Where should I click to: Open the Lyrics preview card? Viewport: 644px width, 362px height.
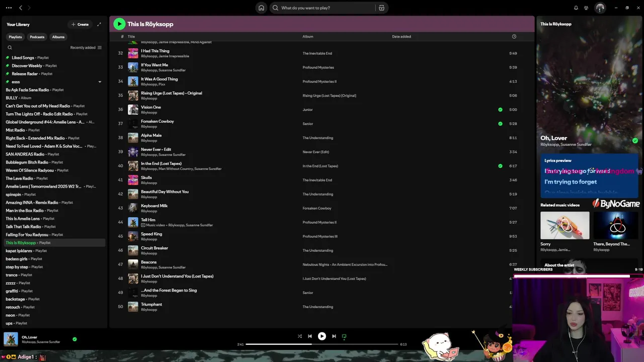589,176
